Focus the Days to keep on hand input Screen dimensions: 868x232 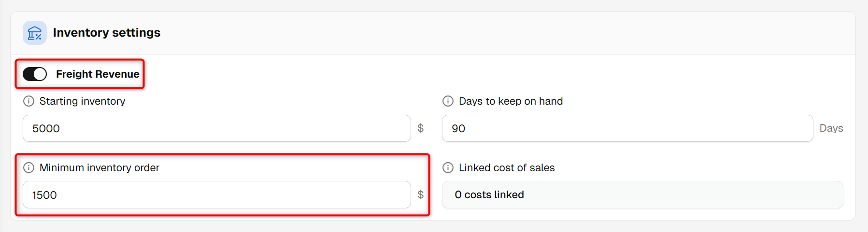pos(627,128)
